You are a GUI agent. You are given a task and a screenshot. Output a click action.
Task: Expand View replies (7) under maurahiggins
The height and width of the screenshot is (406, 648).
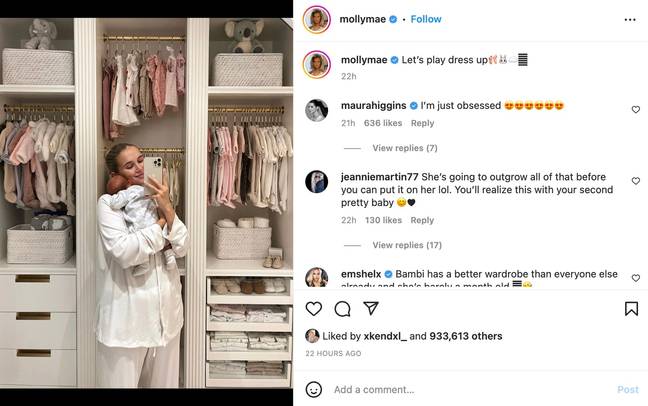(405, 148)
